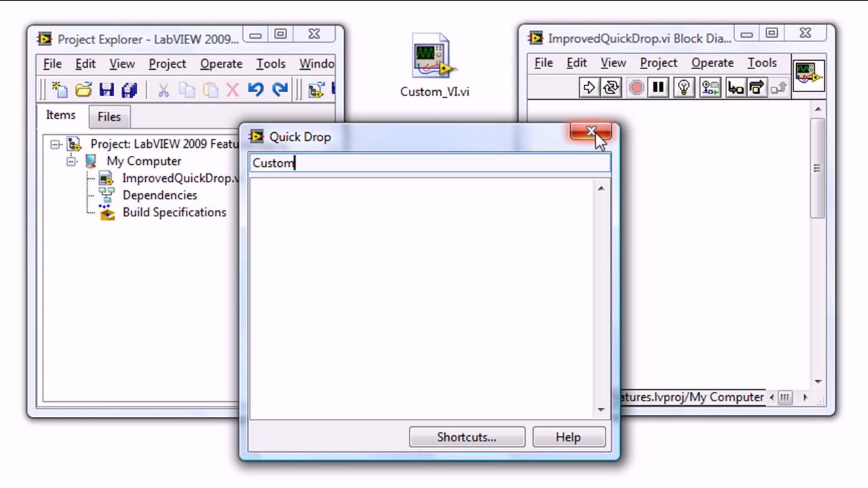This screenshot has height=488, width=868.
Task: Click the Redo arrow in Project Explorer toolbar
Action: click(279, 89)
